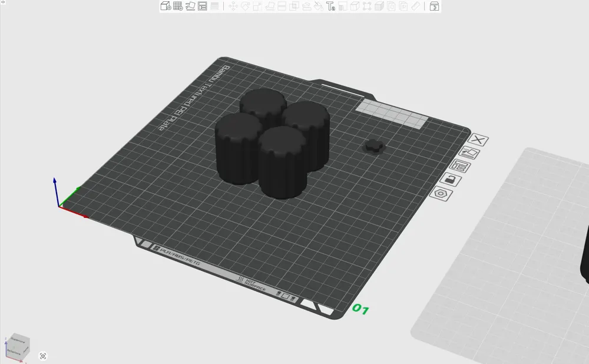The width and height of the screenshot is (589, 364).
Task: Open the Mesh boolean tool
Action: click(294, 6)
